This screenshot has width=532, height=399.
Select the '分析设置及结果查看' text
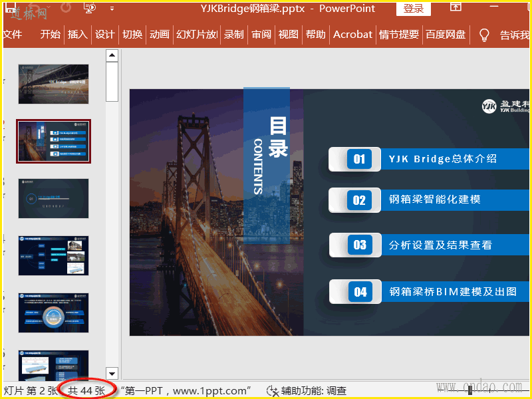point(440,245)
